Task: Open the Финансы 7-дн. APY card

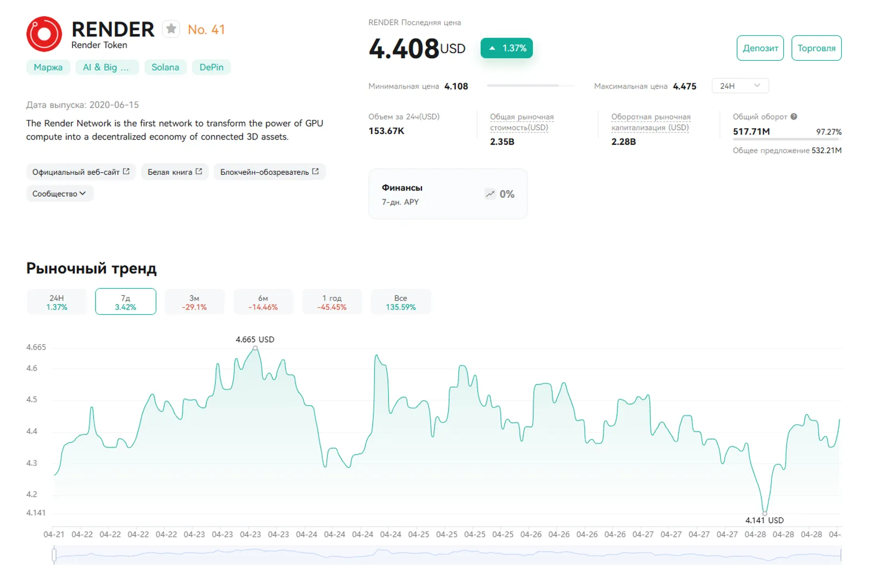Action: coord(448,194)
